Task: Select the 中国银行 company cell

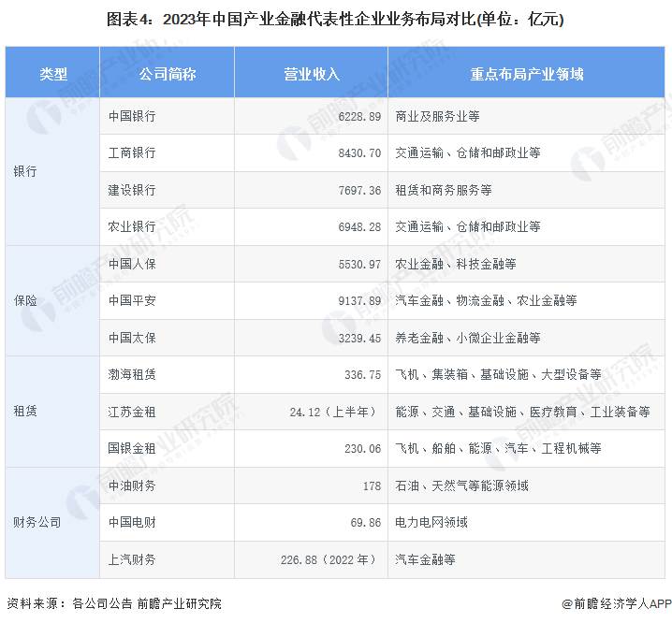Action: (168, 116)
